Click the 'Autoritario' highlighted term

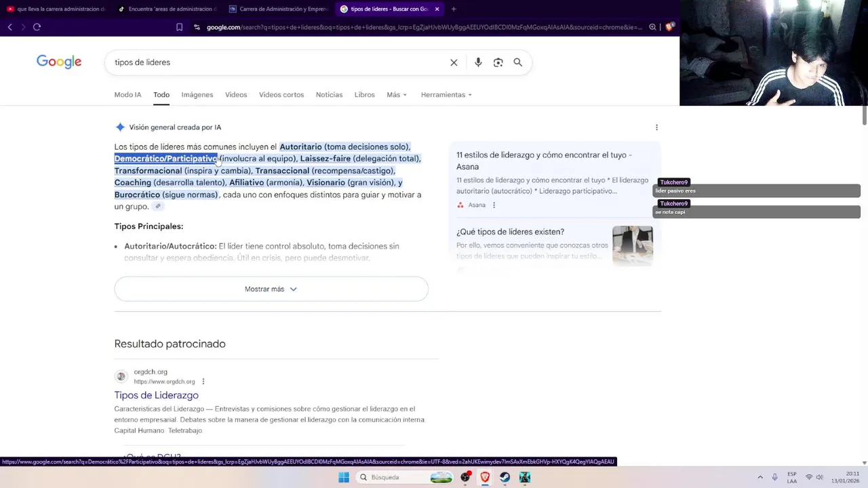tap(300, 146)
